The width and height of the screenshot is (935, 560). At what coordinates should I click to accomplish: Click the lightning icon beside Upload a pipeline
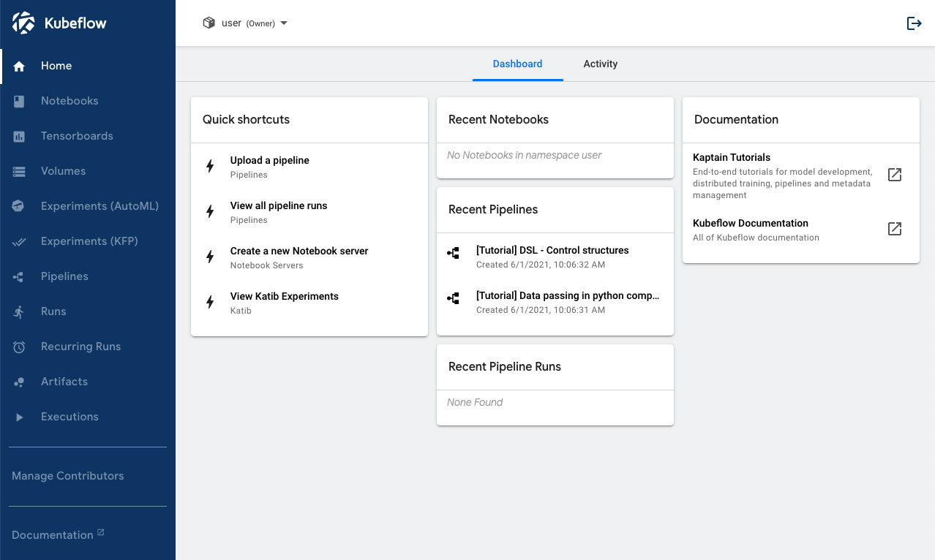[210, 166]
